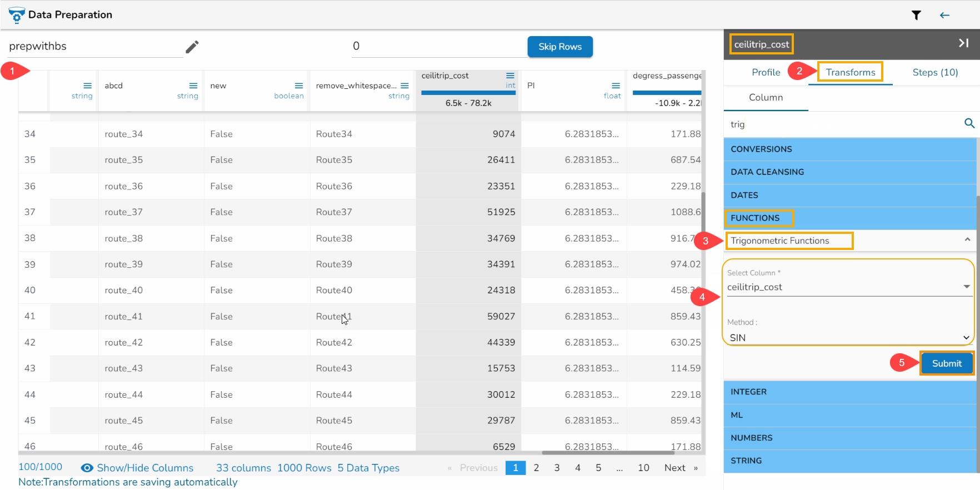This screenshot has height=490, width=980.
Task: Click the back arrow icon
Action: (944, 15)
